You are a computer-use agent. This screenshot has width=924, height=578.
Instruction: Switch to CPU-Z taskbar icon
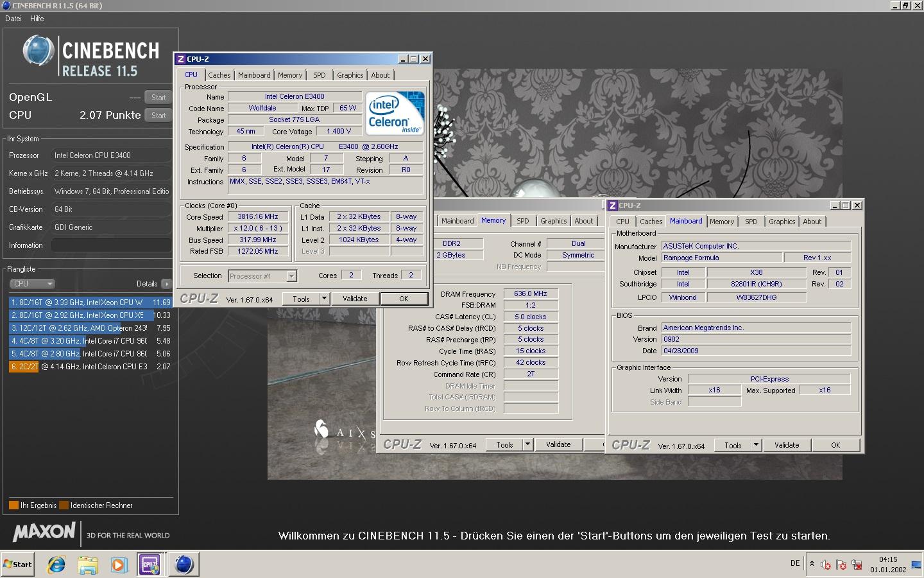click(150, 565)
